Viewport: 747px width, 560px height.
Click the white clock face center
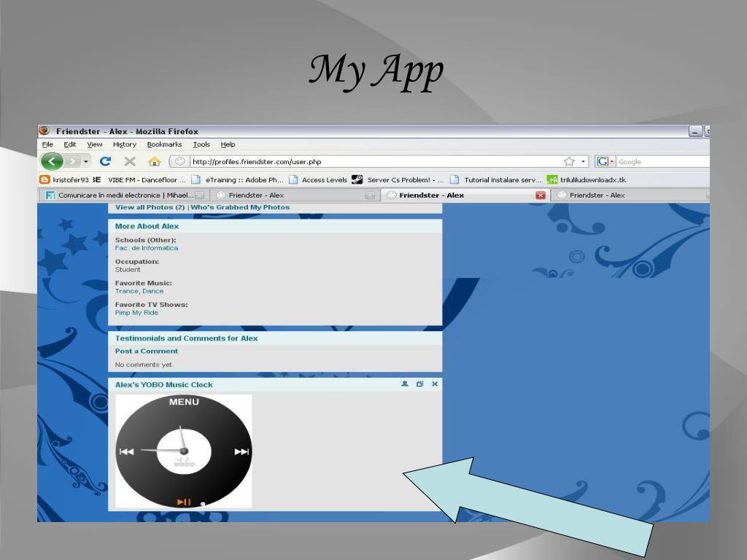pyautogui.click(x=184, y=451)
